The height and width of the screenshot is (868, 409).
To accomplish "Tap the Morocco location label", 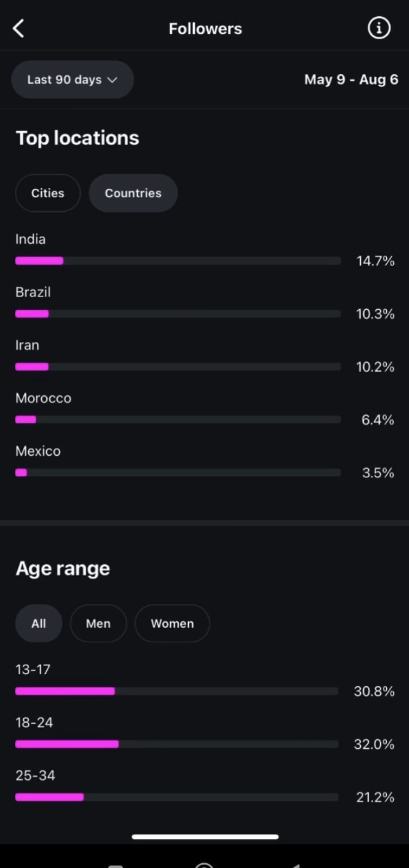I will coord(43,398).
